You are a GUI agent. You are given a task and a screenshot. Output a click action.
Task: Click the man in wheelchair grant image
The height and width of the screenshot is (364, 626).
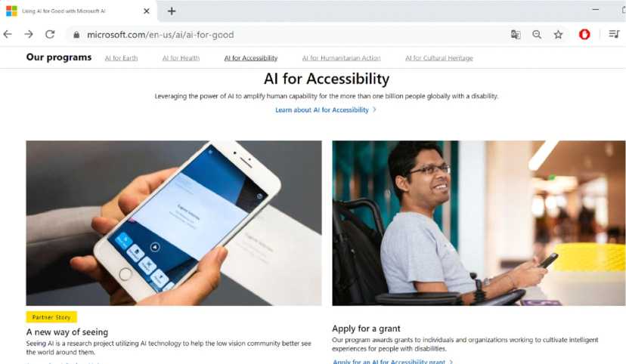(x=479, y=223)
